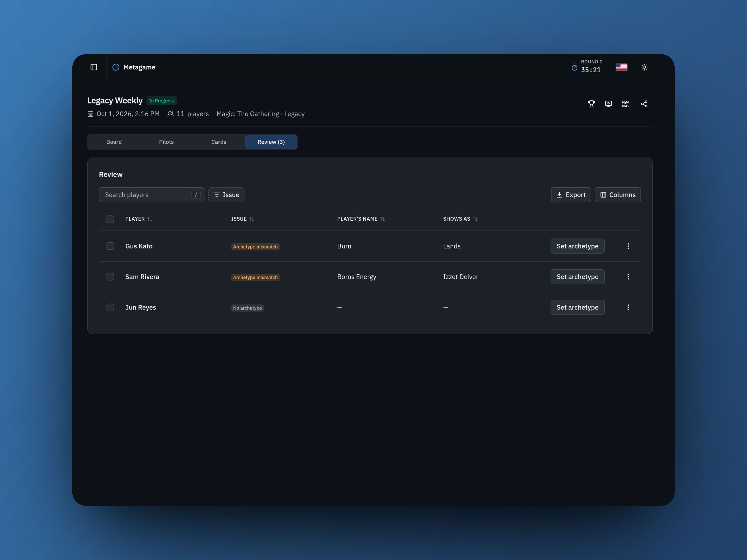This screenshot has width=747, height=560.
Task: Click the Legacy Weekly title
Action: click(115, 101)
